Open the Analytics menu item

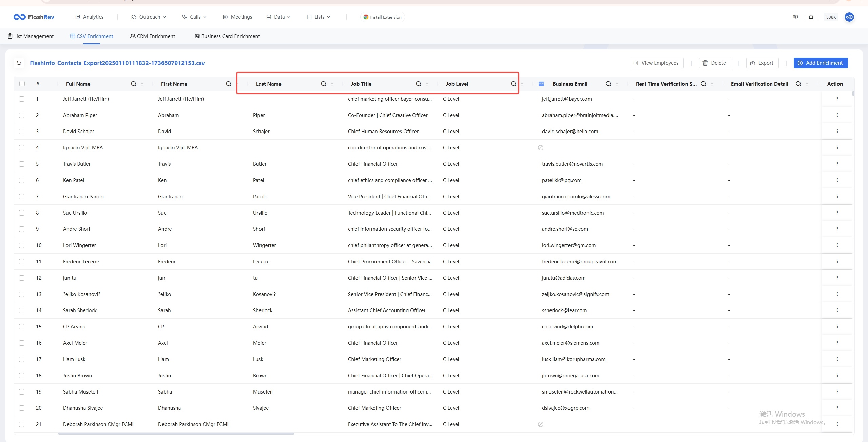coord(89,17)
